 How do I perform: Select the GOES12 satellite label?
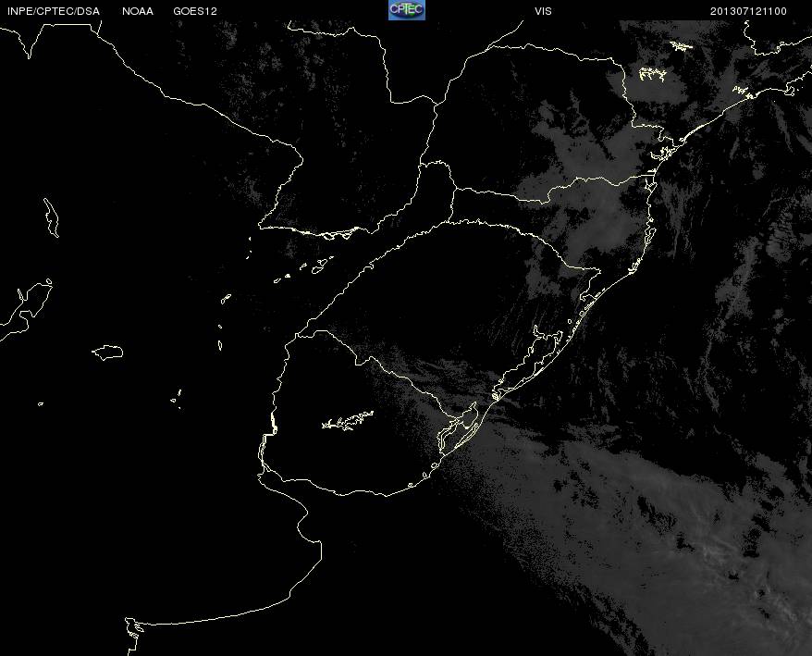click(x=195, y=11)
